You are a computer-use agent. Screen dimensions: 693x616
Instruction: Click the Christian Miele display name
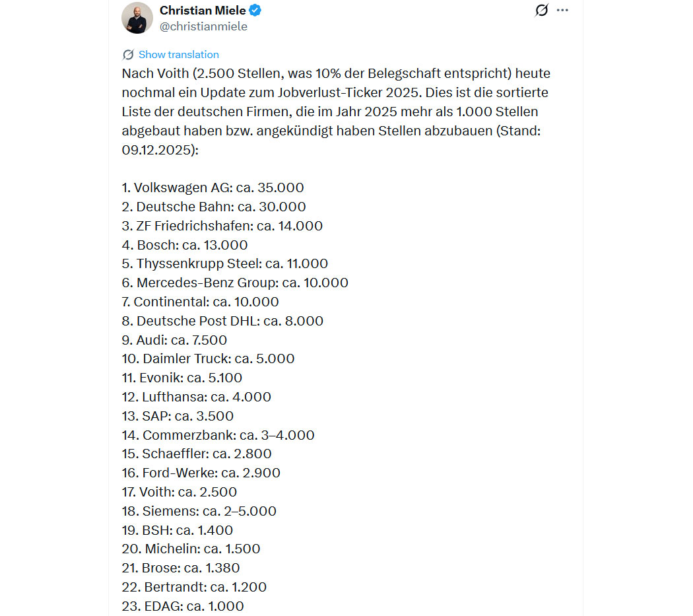[203, 11]
